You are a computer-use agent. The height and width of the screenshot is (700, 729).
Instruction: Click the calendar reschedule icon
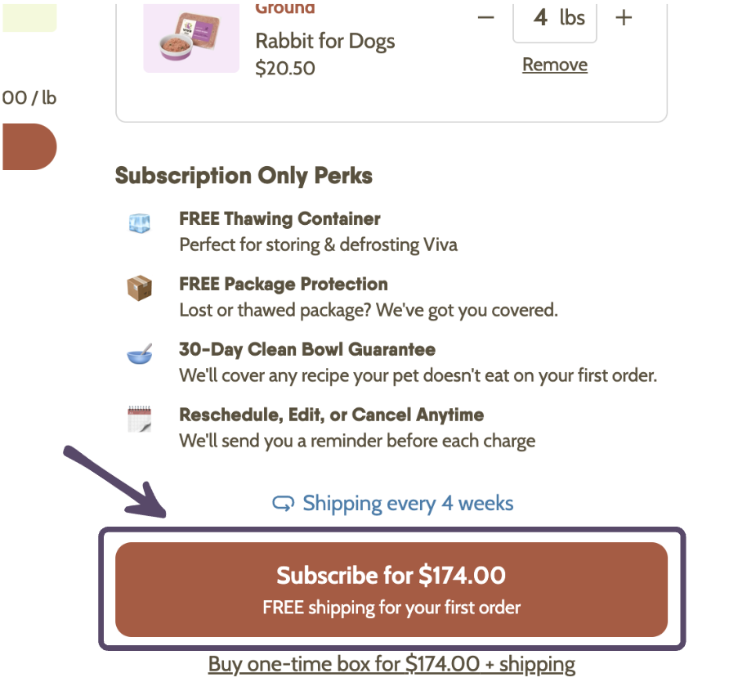coord(140,420)
